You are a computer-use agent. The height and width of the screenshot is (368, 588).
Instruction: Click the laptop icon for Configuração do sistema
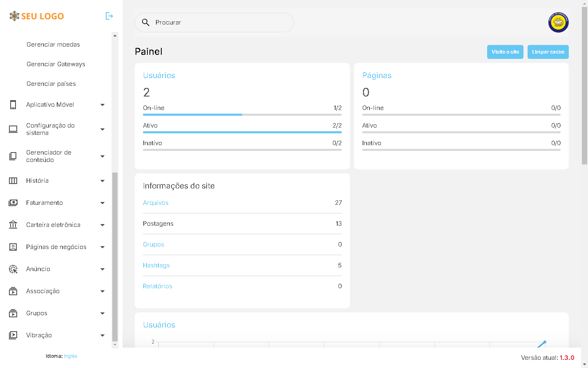tap(13, 129)
